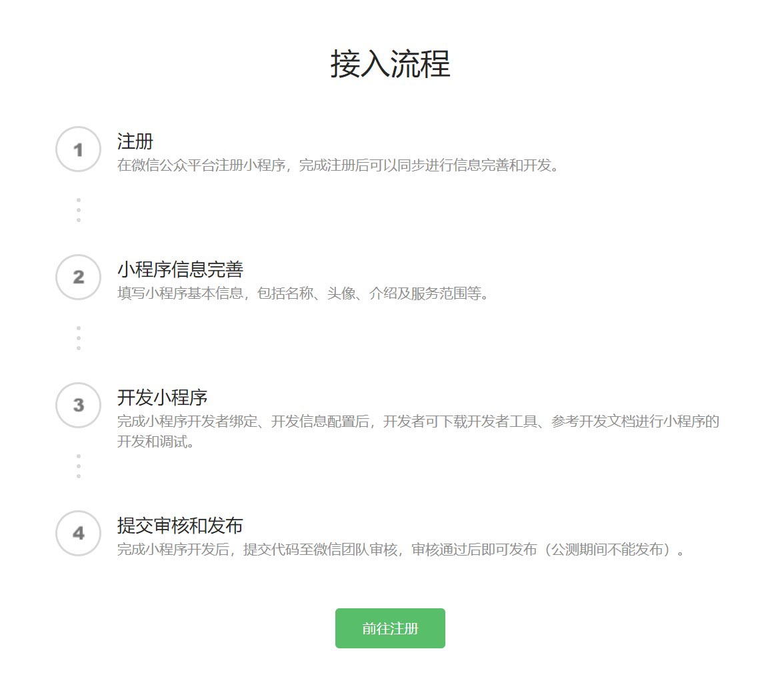Viewport: 784px width, 693px height.
Task: Click the description about 微信团队审核
Action: (x=401, y=550)
